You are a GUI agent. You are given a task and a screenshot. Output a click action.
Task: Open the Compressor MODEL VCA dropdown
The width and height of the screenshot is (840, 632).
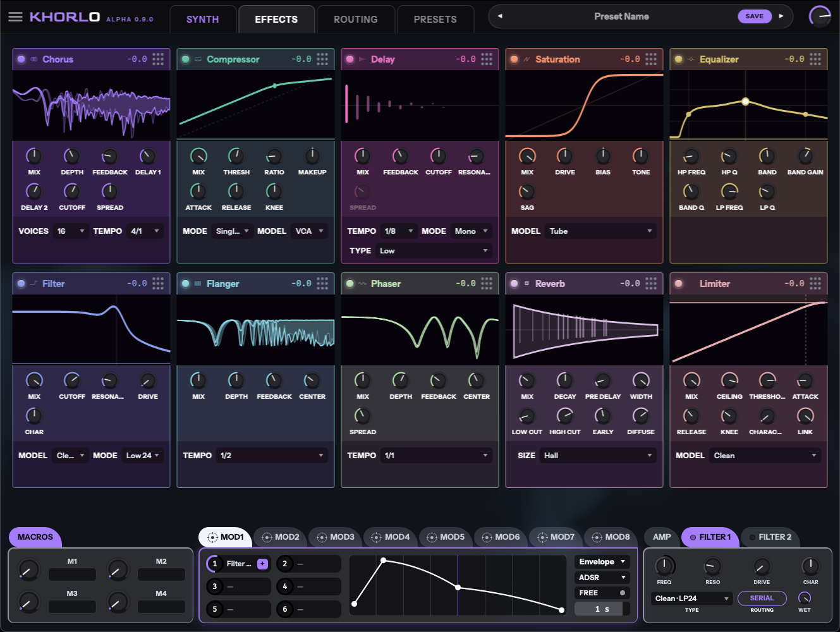click(310, 231)
